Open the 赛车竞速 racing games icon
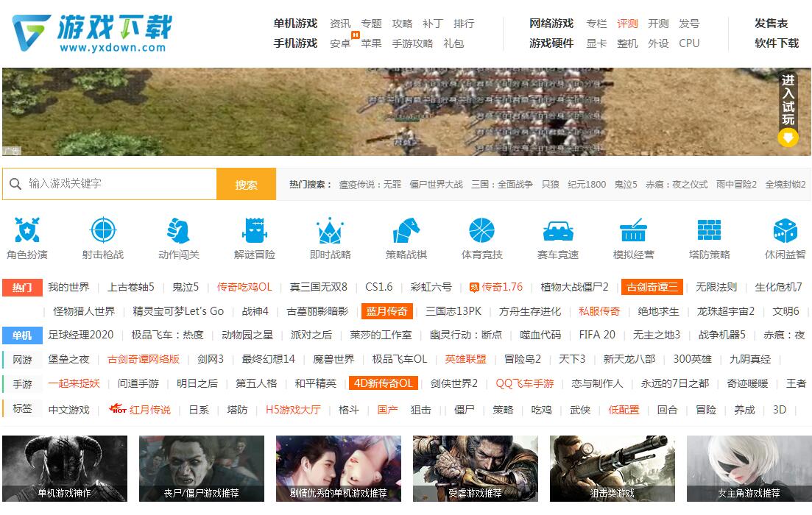The image size is (812, 515). (557, 231)
